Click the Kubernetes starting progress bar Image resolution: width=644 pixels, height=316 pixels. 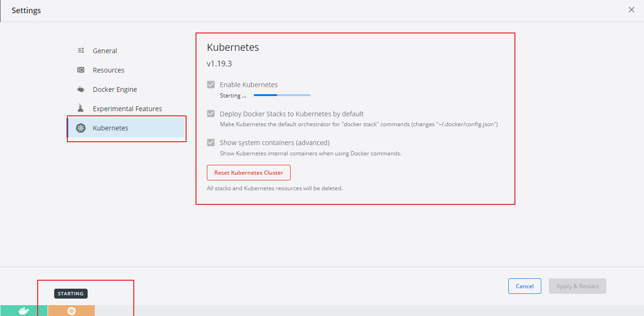coord(282,95)
